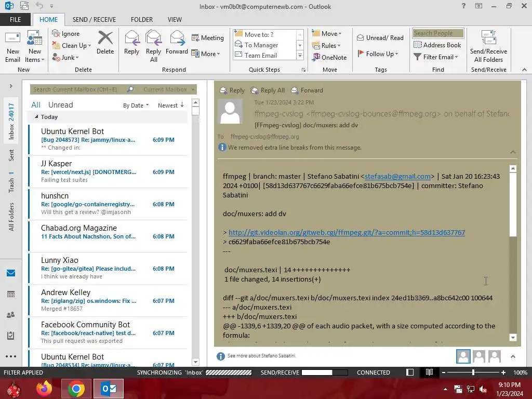The height and width of the screenshot is (399, 532).
Task: Show only Unread messages
Action: pyautogui.click(x=60, y=105)
